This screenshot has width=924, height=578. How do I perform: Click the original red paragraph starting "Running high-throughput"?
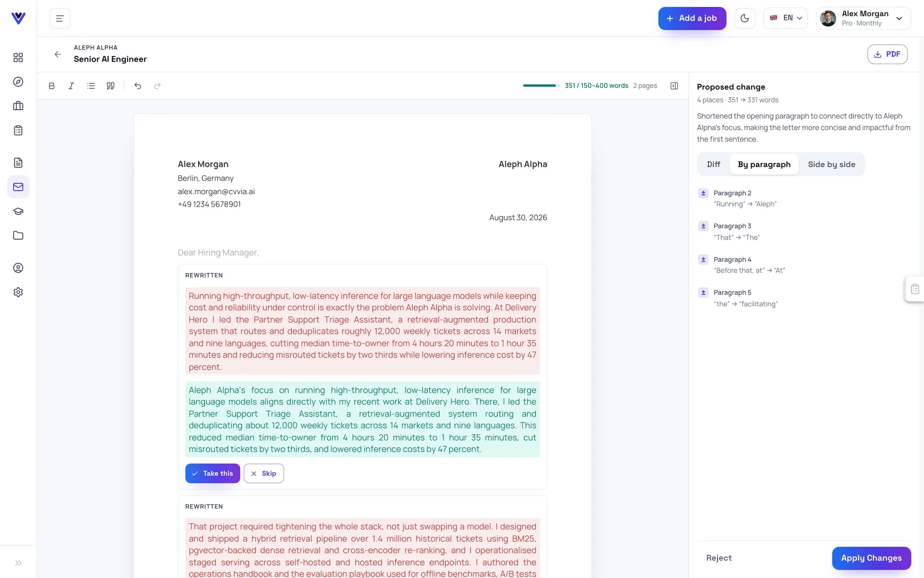[x=362, y=331]
